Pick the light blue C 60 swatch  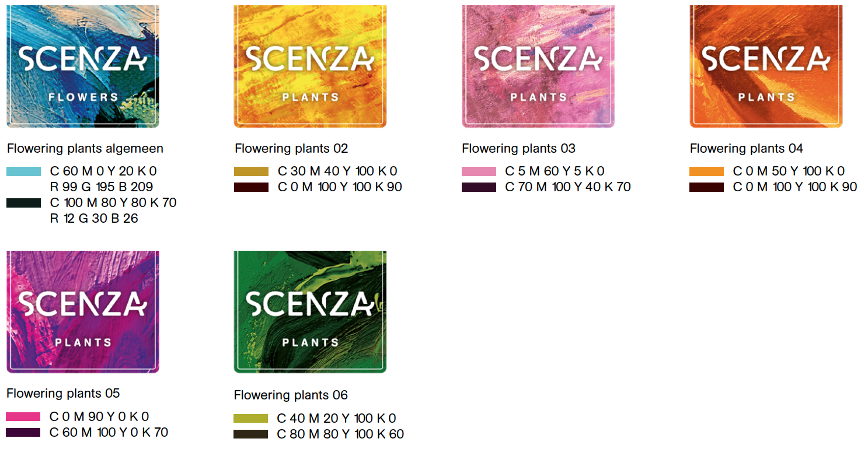pyautogui.click(x=23, y=171)
